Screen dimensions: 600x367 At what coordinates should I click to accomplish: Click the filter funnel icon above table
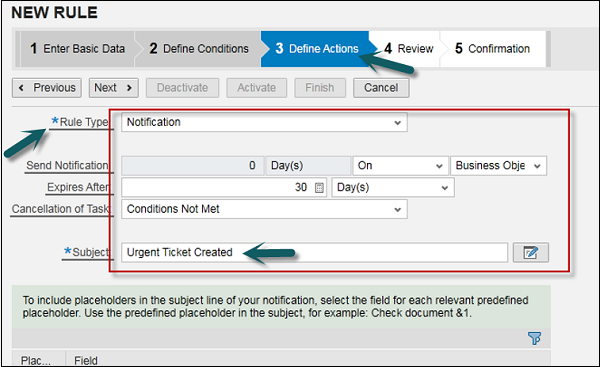pyautogui.click(x=534, y=338)
